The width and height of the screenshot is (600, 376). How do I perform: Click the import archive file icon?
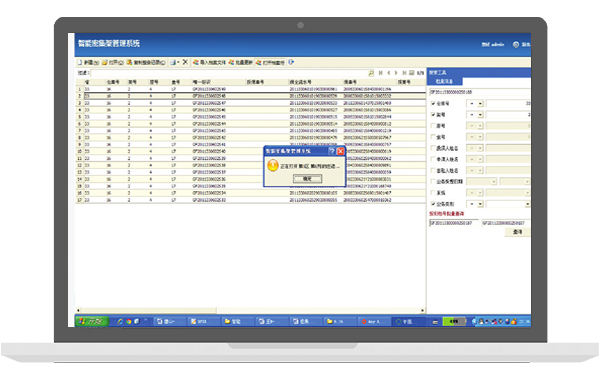coord(196,62)
